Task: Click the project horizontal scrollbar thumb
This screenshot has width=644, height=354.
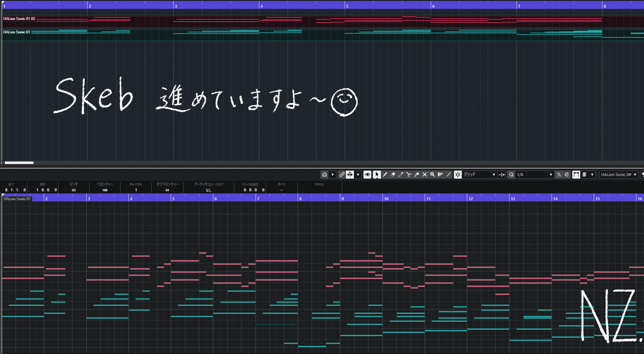Action: (19, 163)
